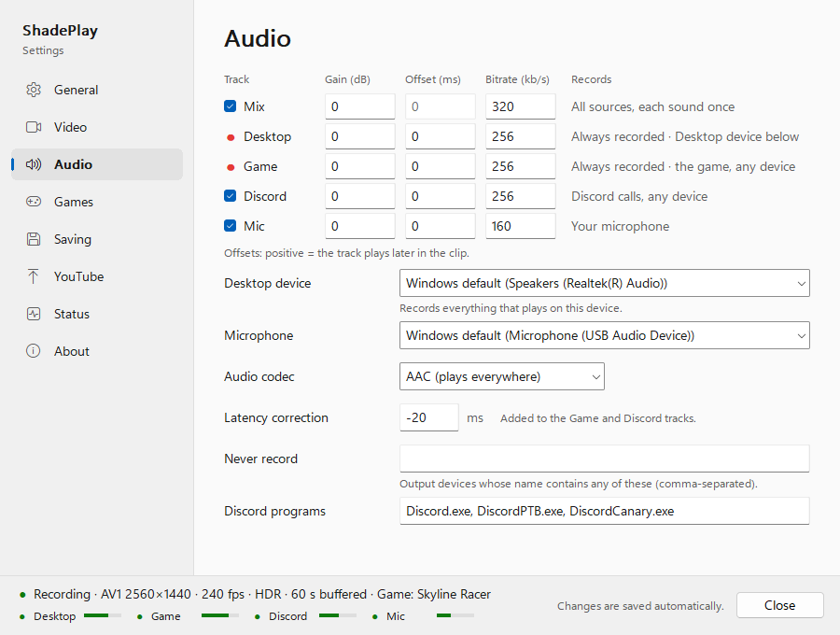Click the Desktop bitrate field

click(521, 136)
